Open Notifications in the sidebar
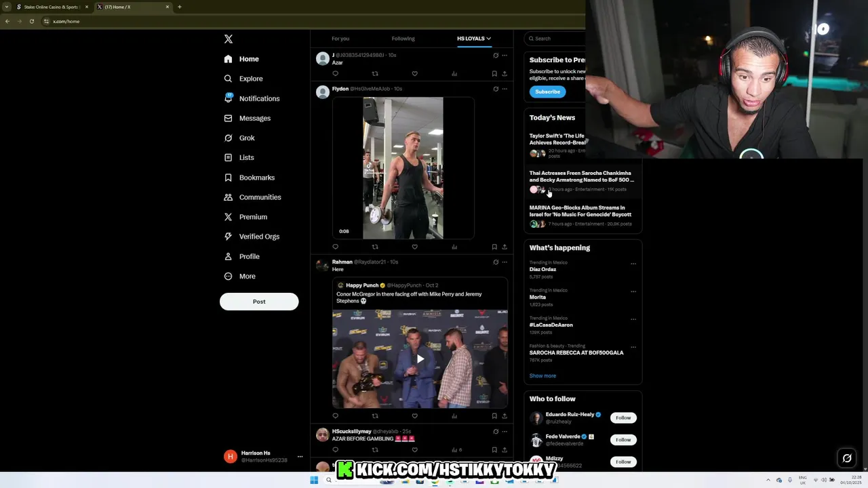 click(x=252, y=98)
